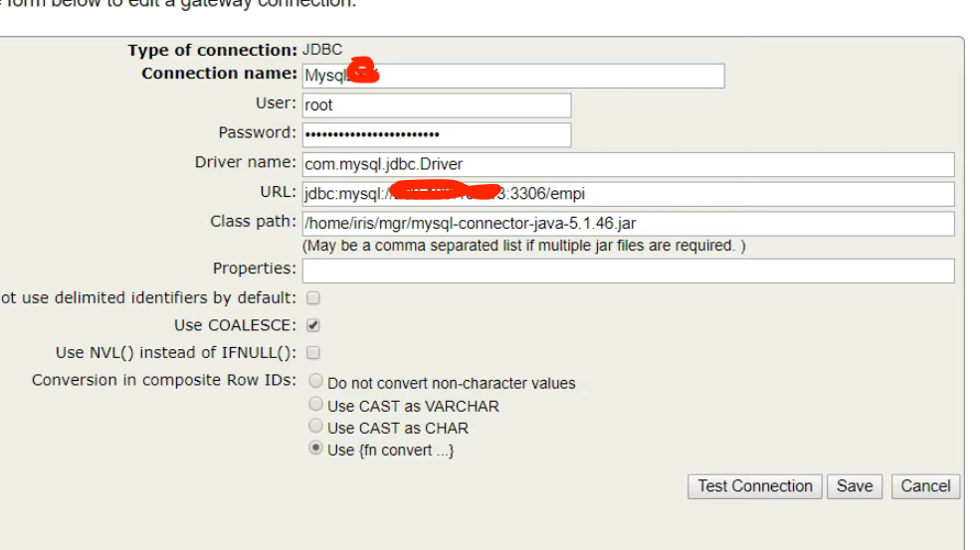Viewport: 980px width, 550px height.
Task: Click the Conversion in composite Row IDs label
Action: [x=164, y=381]
